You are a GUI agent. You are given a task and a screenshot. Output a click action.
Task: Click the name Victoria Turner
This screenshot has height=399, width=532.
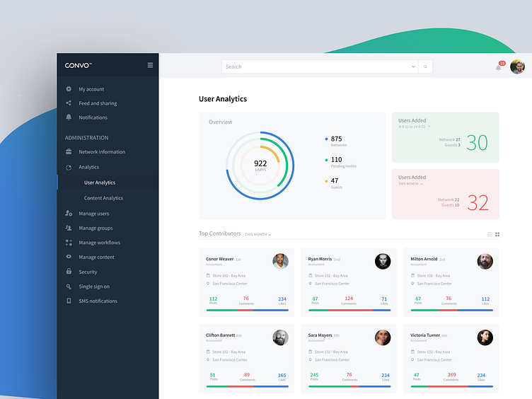tap(425, 335)
